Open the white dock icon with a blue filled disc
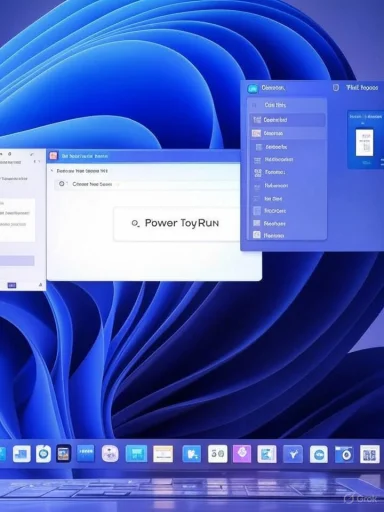Image resolution: width=384 pixels, height=512 pixels. [x=319, y=454]
